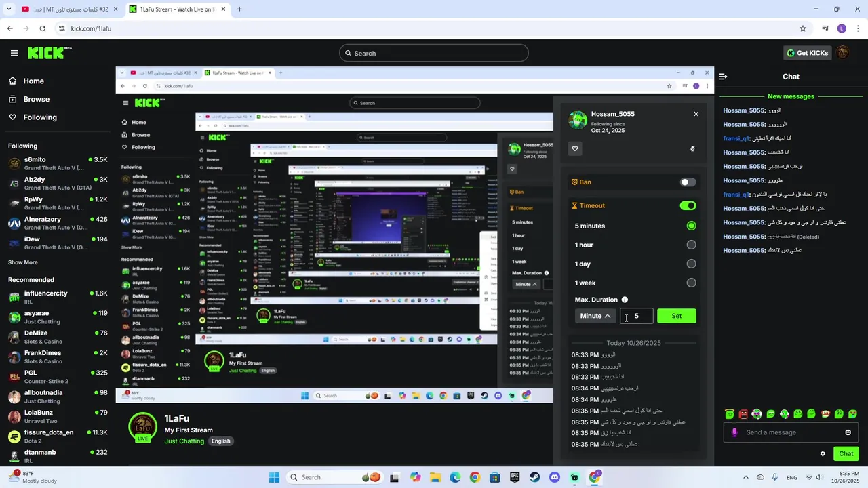Open the Just Chatting category link
Screen dimensions: 868x488
184,441
